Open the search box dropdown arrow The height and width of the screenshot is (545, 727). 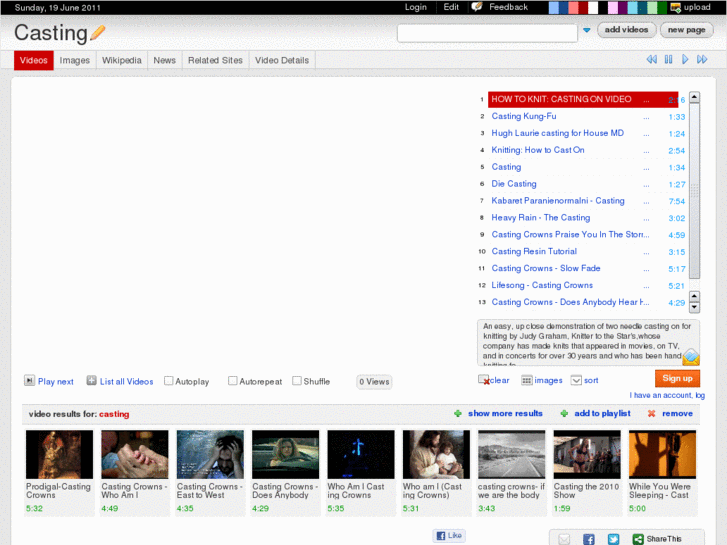[x=587, y=30]
